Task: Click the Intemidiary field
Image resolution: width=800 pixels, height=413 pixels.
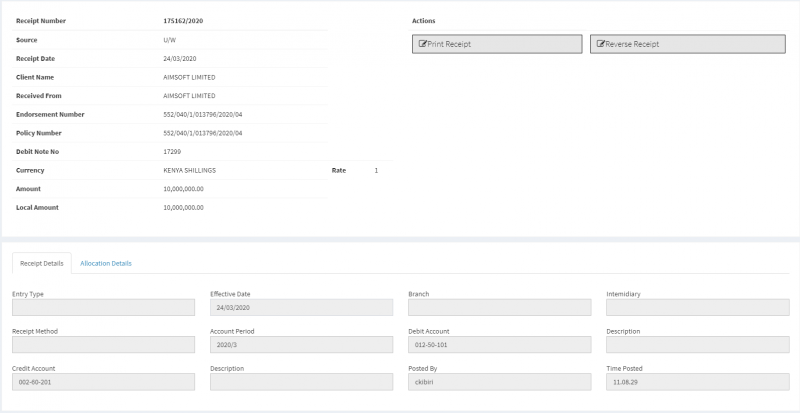Action: [x=697, y=307]
